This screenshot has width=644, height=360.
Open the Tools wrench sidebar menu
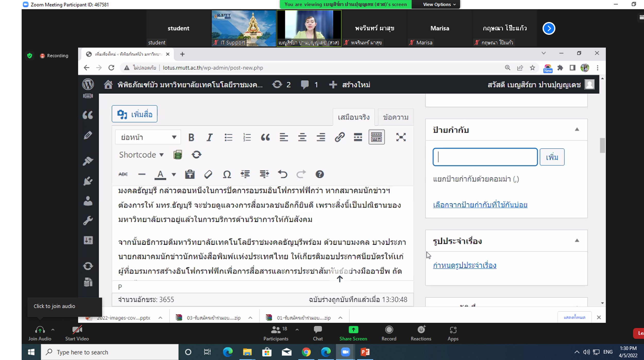[x=88, y=221]
